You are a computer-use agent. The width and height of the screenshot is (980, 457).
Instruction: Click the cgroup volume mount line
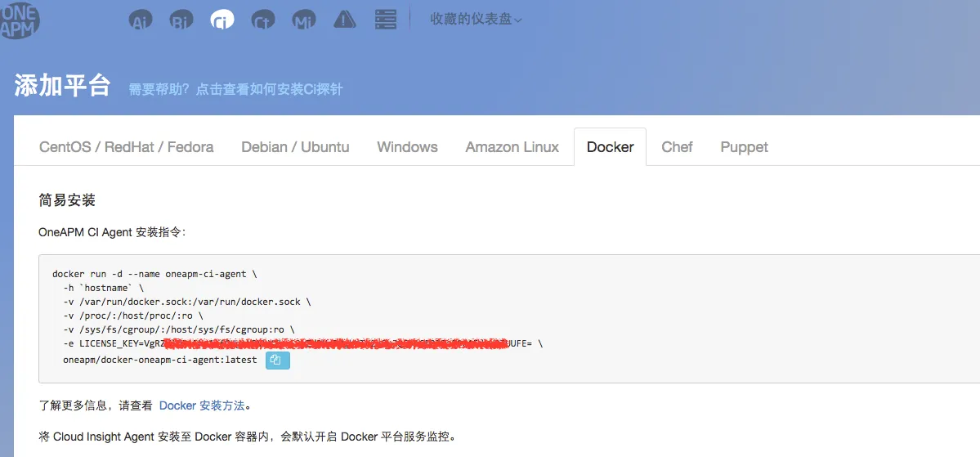click(x=179, y=330)
